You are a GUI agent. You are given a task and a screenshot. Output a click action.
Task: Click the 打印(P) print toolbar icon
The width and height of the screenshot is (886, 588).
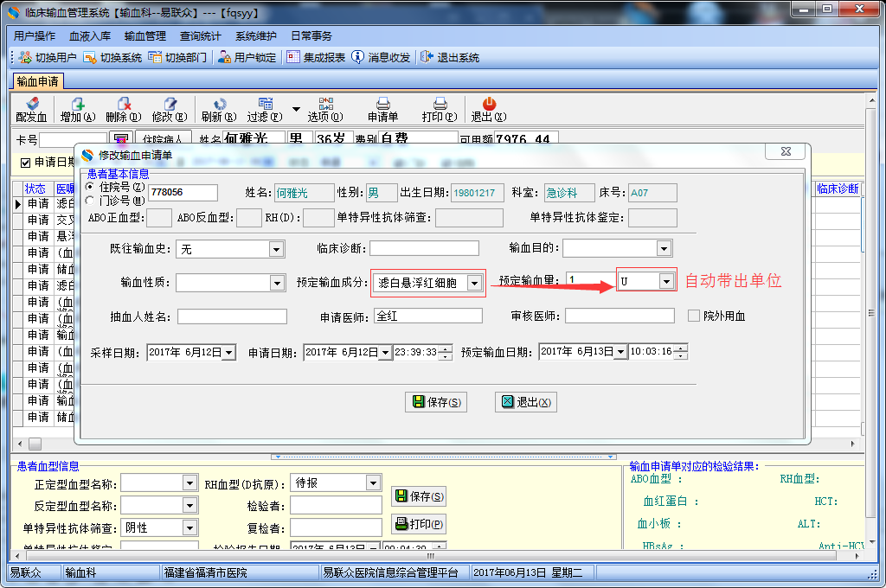(x=440, y=104)
